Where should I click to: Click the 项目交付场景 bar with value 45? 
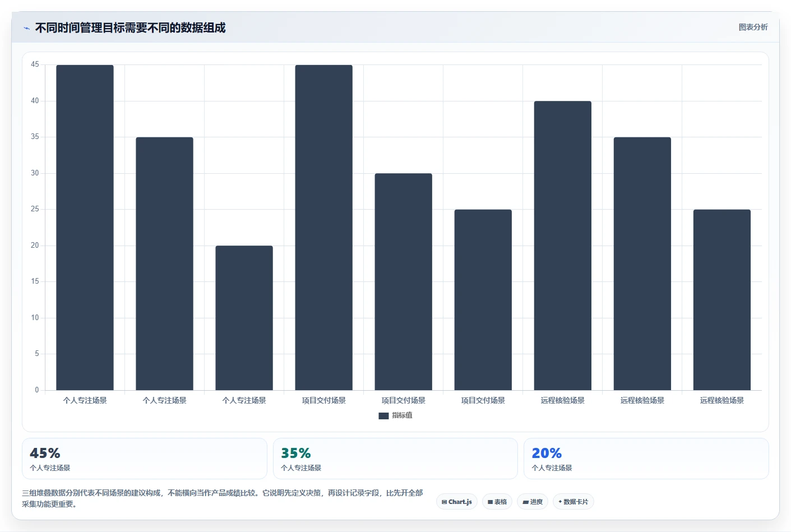(x=323, y=228)
